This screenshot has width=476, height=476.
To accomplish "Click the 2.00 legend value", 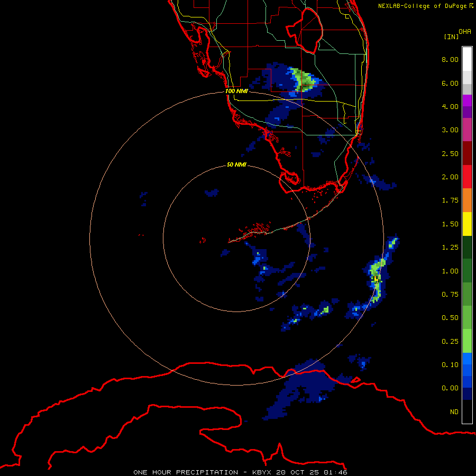I will [450, 177].
